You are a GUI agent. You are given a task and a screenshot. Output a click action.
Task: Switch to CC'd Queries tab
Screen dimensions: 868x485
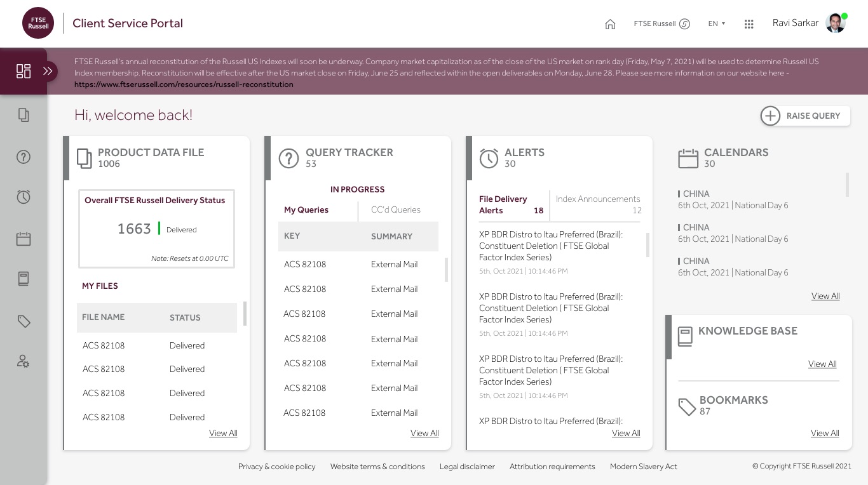(395, 210)
